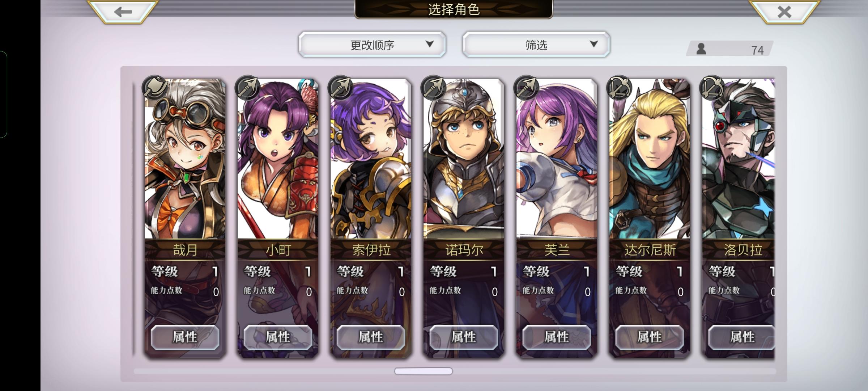Click the spear icon on 芙兰's card
Image resolution: width=868 pixels, height=391 pixels.
pos(527,88)
